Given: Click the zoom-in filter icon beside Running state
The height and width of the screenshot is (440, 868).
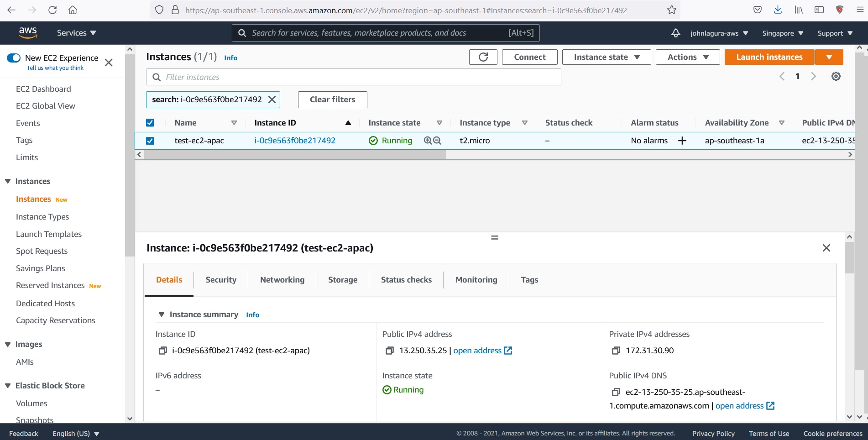Looking at the screenshot, I should (x=426, y=140).
